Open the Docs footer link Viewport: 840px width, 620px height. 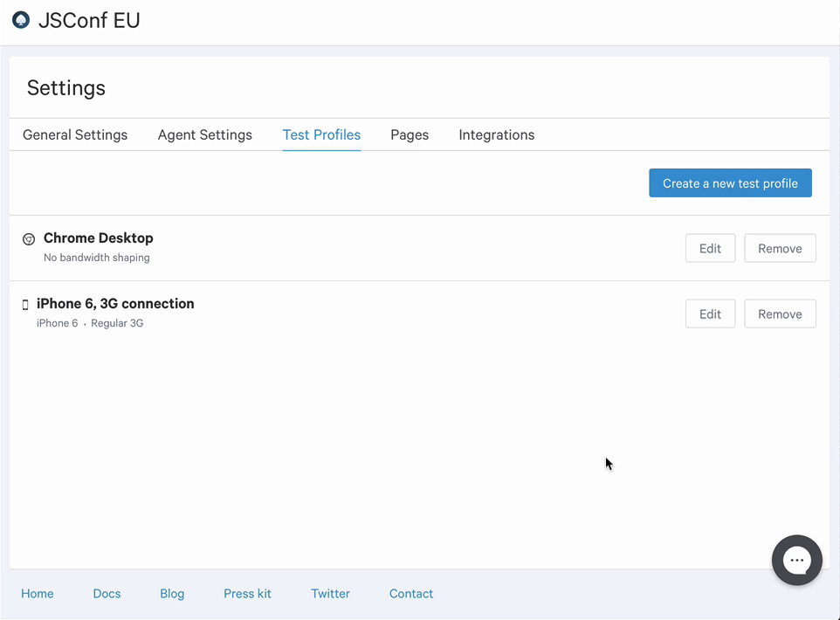(107, 593)
